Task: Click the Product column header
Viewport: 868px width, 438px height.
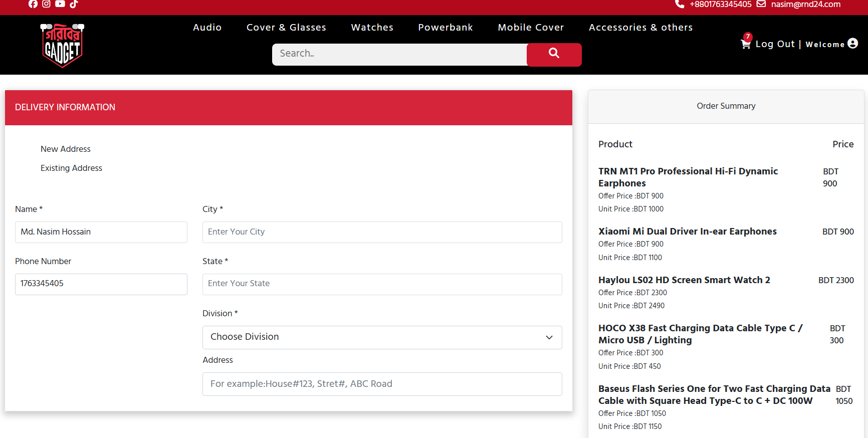Action: coord(615,144)
